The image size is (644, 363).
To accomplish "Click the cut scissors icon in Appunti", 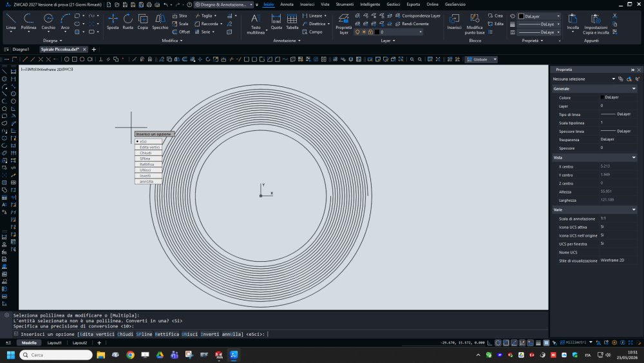I will tap(614, 15).
